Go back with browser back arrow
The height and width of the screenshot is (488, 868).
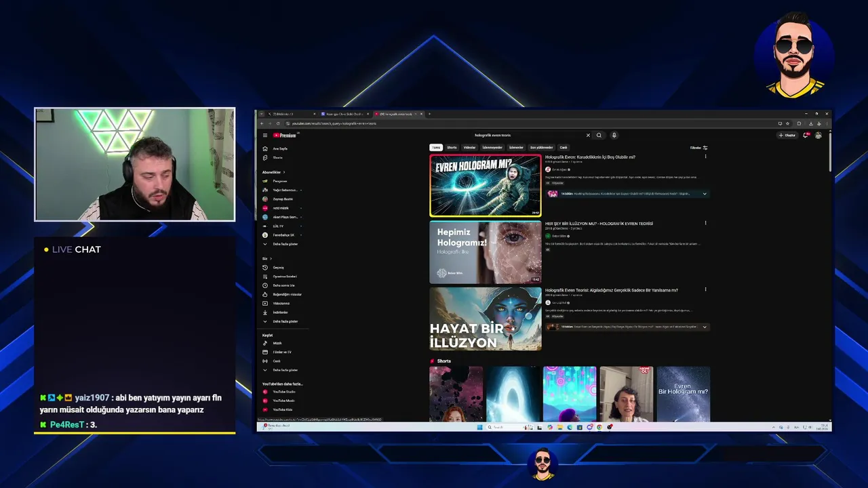tap(262, 123)
